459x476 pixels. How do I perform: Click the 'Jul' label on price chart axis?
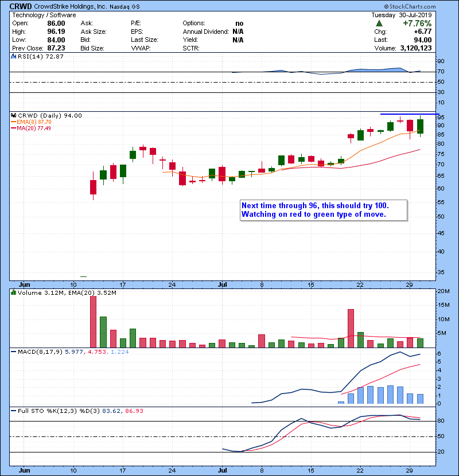[223, 285]
